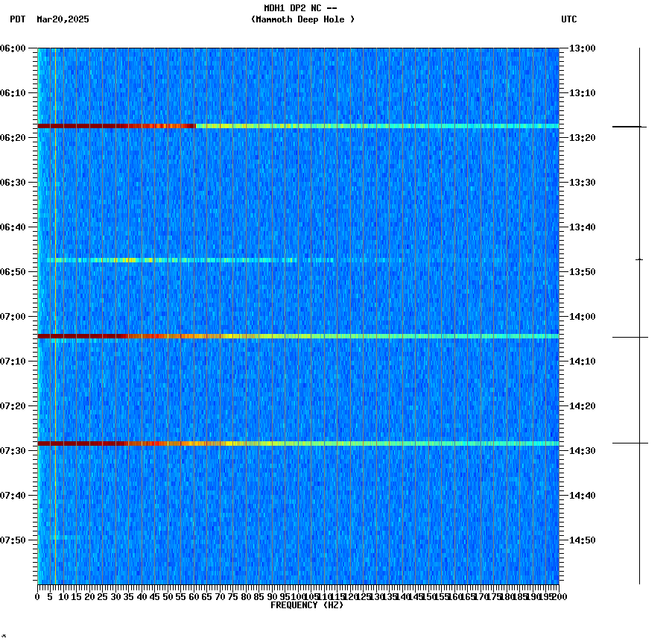672x644 pixels.
Task: Click the 100 Hz frequency tick label
Action: pyautogui.click(x=297, y=596)
